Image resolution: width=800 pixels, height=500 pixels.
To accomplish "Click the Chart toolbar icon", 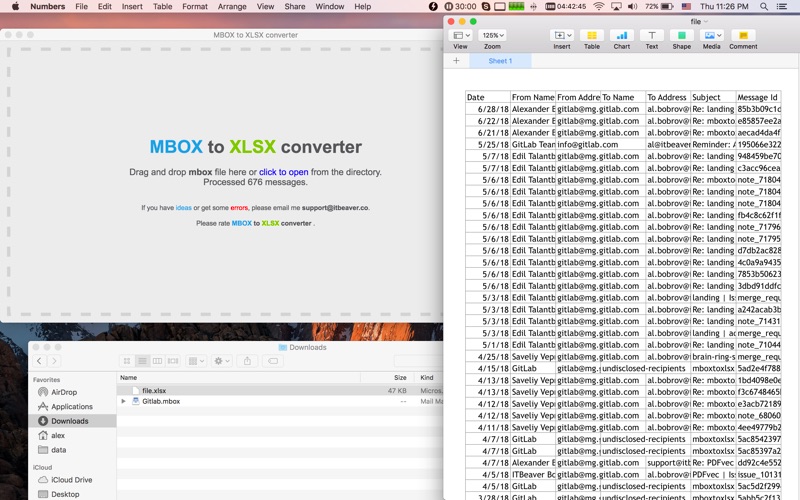I will click(x=621, y=35).
